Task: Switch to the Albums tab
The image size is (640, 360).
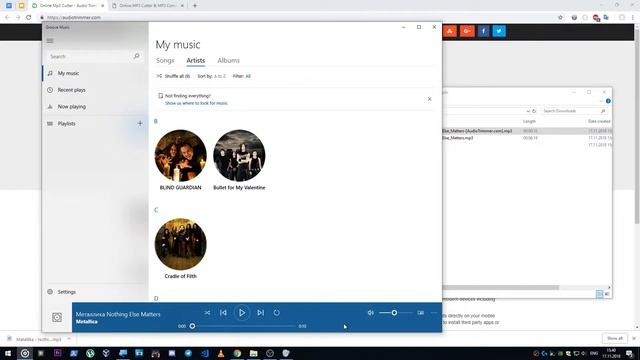Action: [228, 60]
